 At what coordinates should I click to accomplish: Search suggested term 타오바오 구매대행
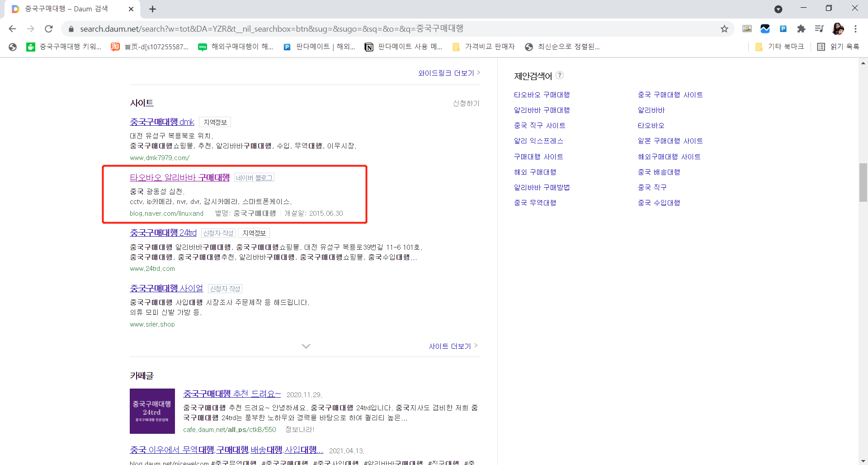pos(542,95)
